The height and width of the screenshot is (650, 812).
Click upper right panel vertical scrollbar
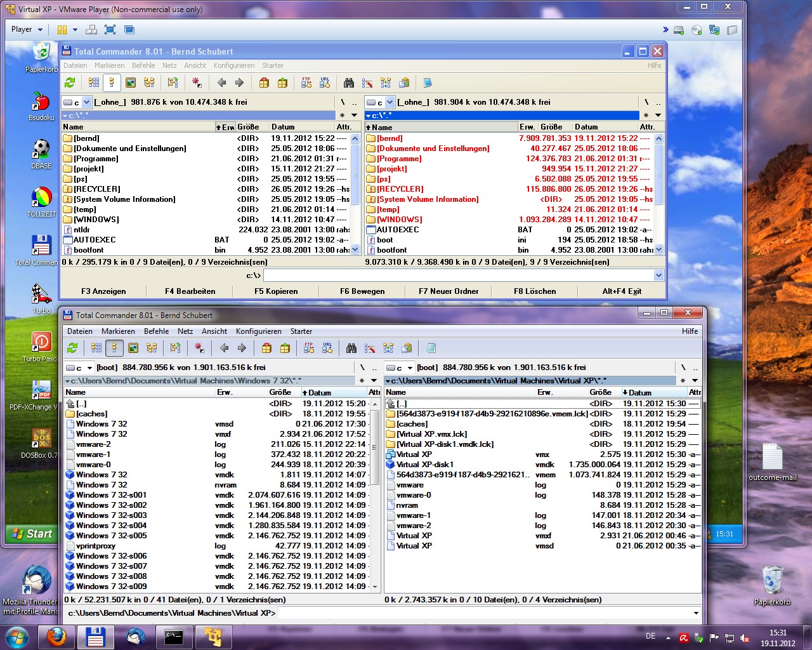[658, 194]
